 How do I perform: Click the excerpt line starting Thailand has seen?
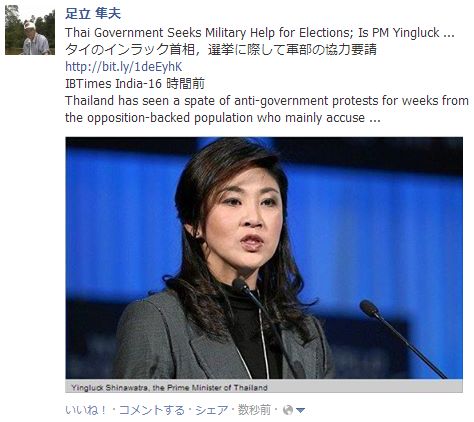point(267,101)
